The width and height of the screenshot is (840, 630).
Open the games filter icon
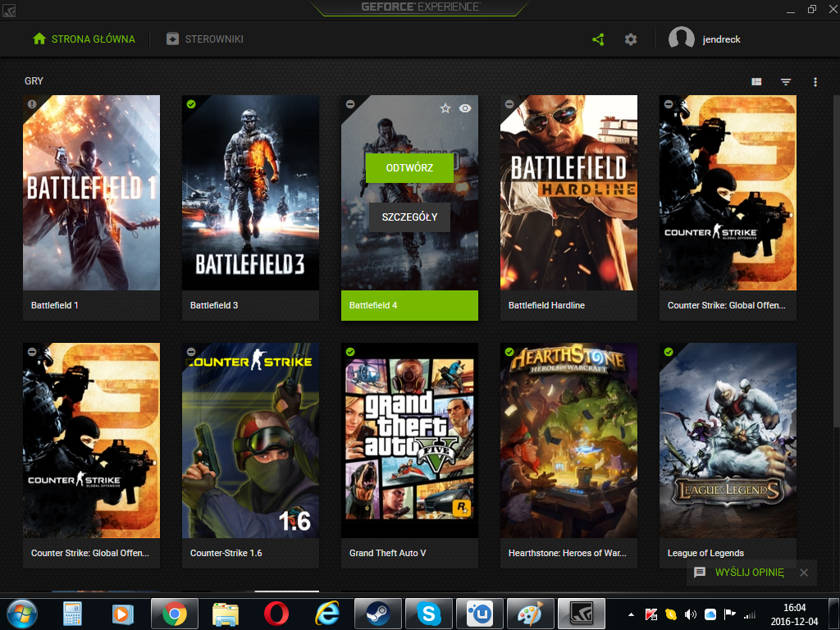pyautogui.click(x=785, y=81)
